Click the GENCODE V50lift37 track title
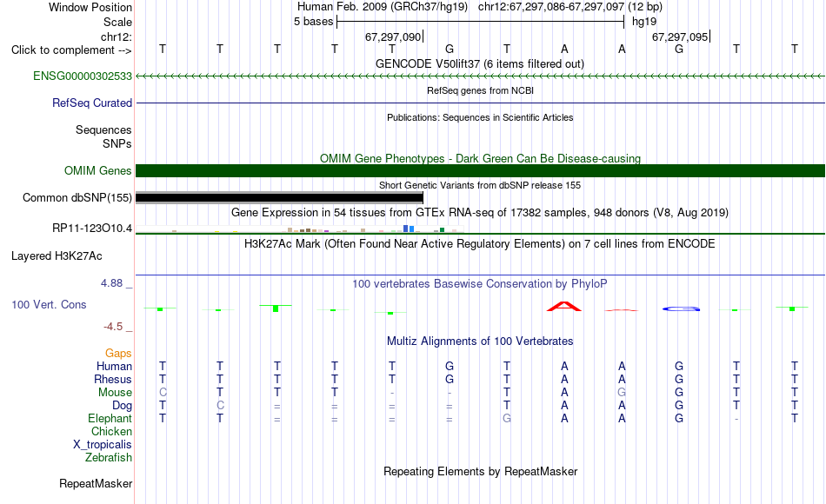Image resolution: width=826 pixels, height=504 pixels. click(479, 63)
